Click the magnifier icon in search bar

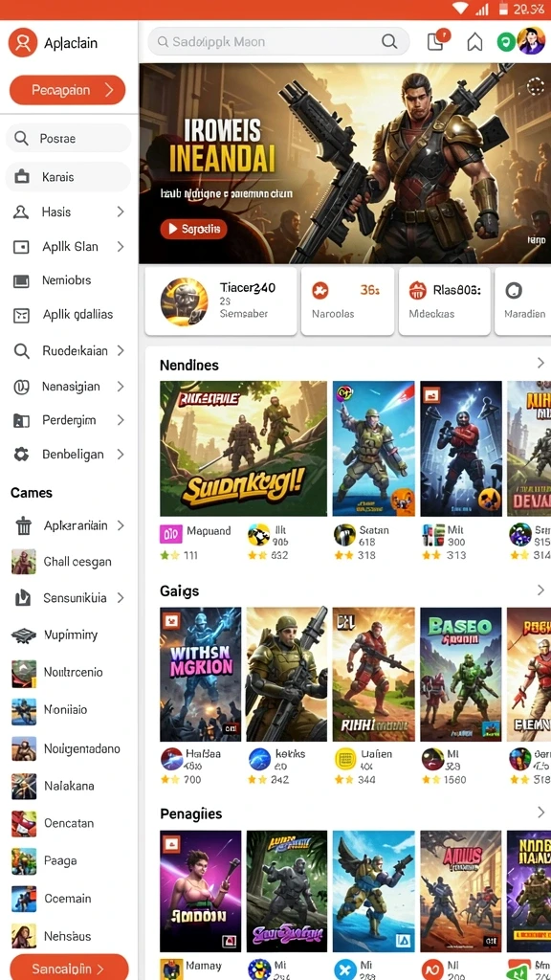(389, 42)
